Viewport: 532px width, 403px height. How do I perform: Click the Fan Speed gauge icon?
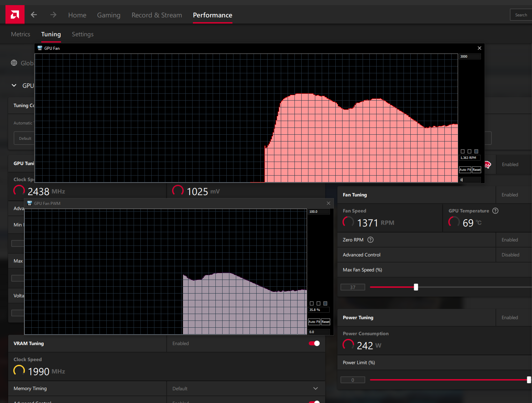(348, 222)
